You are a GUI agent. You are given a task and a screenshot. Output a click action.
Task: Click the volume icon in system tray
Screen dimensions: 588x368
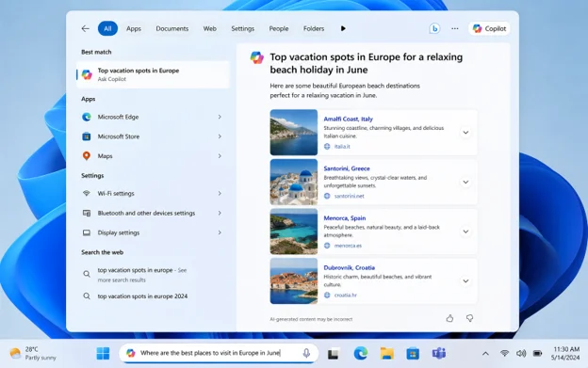(x=521, y=353)
